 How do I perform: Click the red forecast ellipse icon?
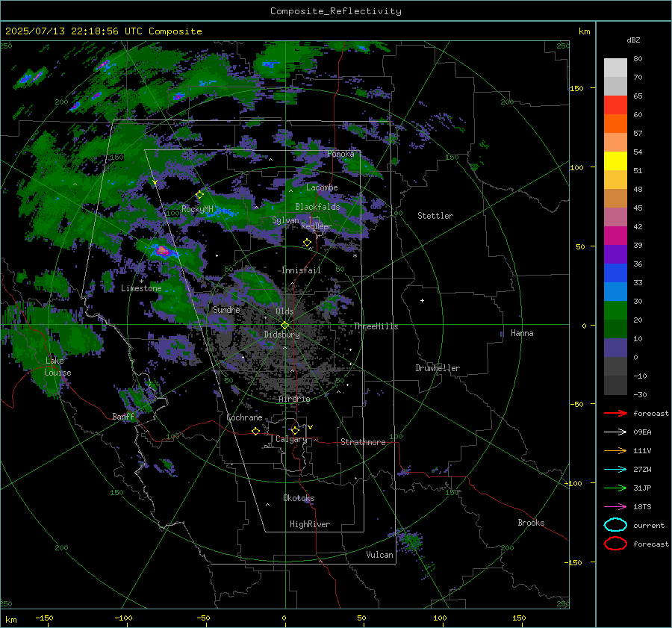(615, 544)
